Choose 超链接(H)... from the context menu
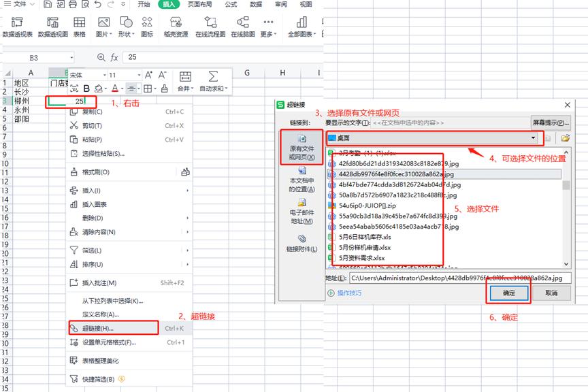Image resolution: width=588 pixels, height=392 pixels. 97,329
